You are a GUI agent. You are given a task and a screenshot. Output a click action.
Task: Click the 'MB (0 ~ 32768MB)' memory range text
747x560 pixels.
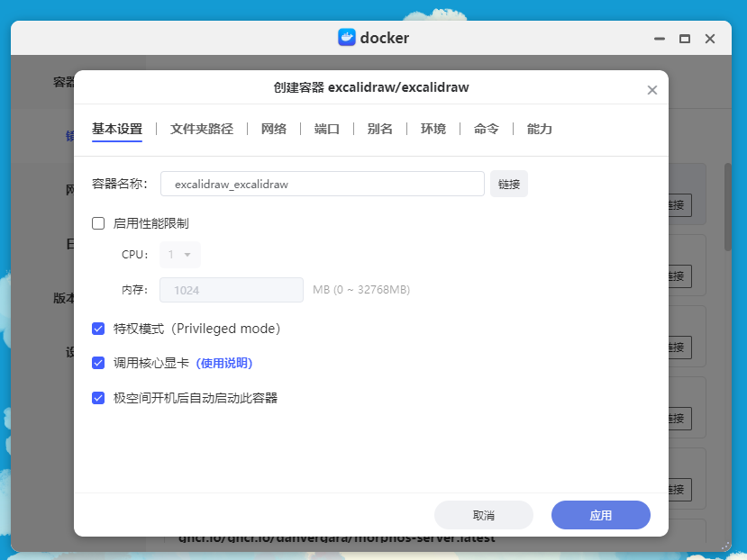(x=361, y=290)
